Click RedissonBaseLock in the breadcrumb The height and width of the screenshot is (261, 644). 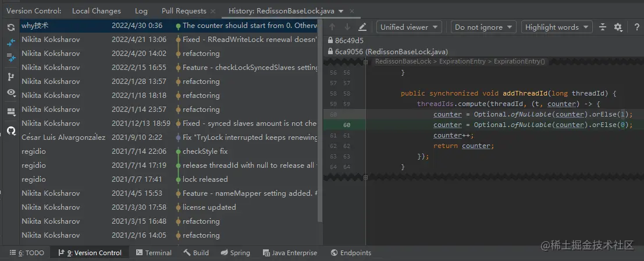click(x=403, y=62)
